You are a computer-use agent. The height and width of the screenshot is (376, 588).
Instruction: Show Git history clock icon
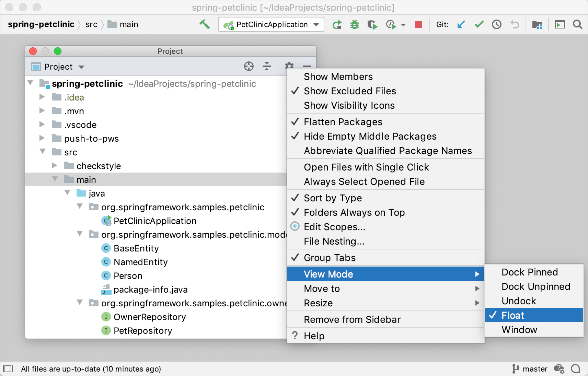(497, 24)
